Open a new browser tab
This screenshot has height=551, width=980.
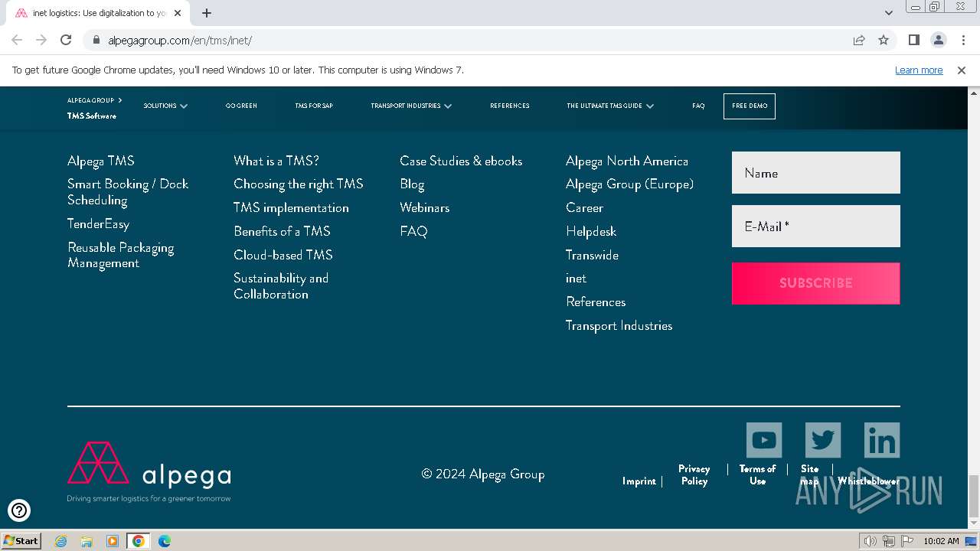pyautogui.click(x=207, y=13)
